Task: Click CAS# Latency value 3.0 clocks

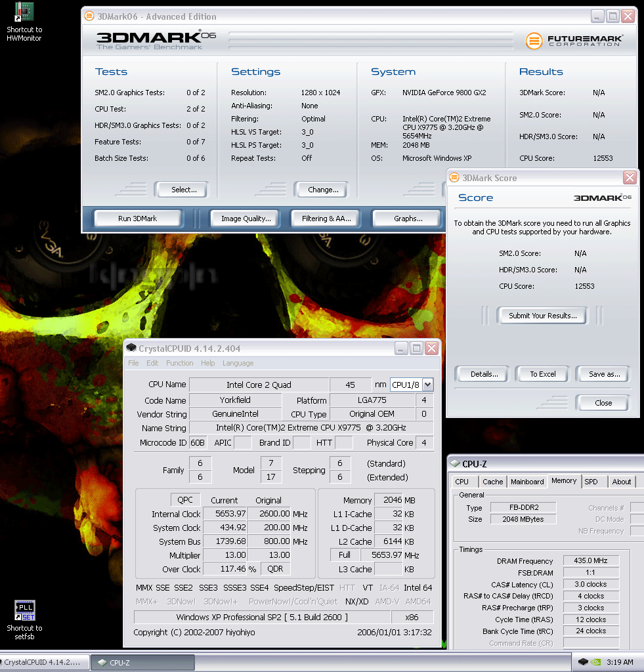Action: 591,584
